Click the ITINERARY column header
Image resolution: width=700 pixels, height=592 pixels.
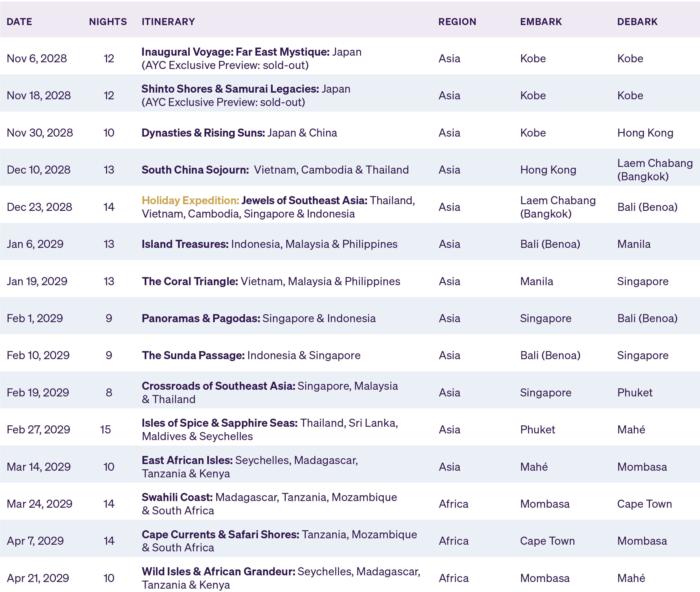(x=168, y=22)
